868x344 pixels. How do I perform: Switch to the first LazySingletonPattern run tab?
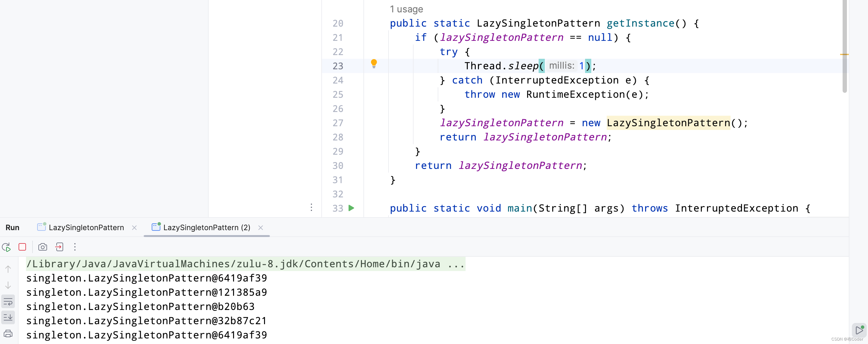[x=86, y=228]
